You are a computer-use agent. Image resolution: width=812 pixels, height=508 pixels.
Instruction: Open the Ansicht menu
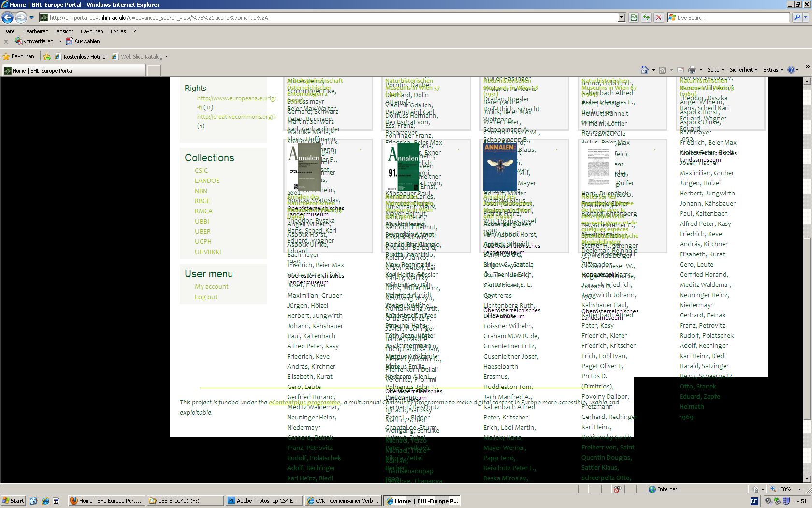pos(64,31)
